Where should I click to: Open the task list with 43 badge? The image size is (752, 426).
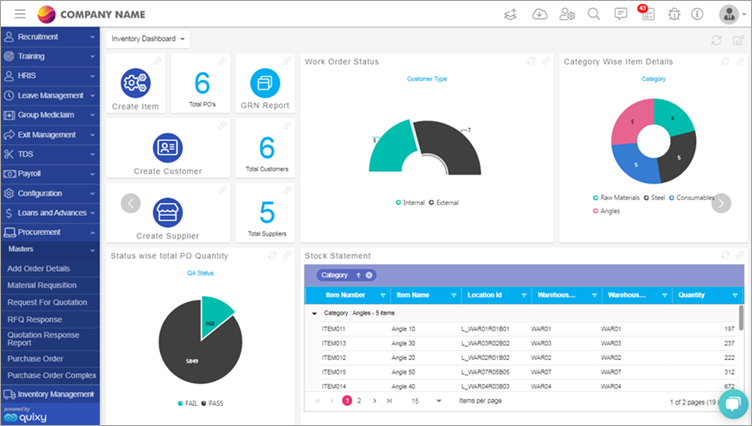pyautogui.click(x=645, y=14)
